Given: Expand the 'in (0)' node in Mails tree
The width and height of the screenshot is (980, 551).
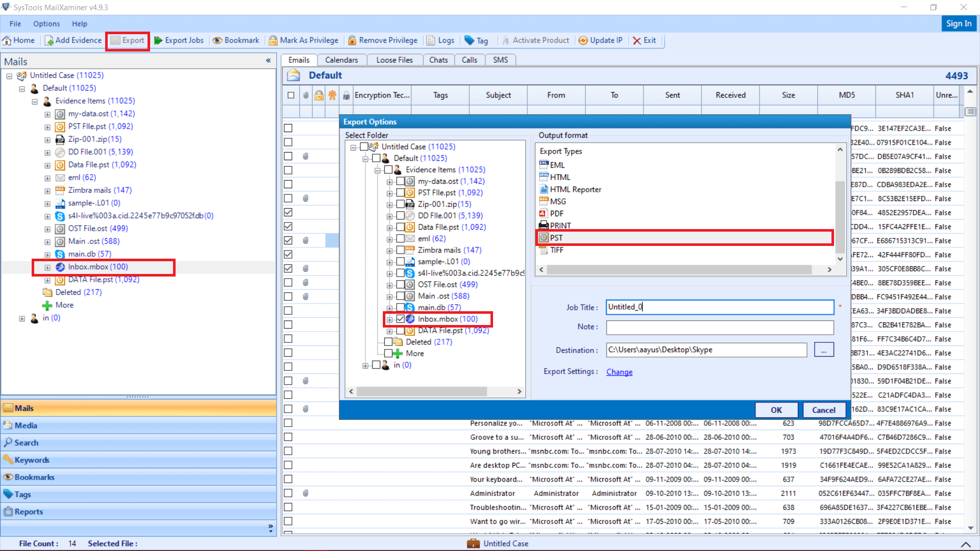Looking at the screenshot, I should [x=22, y=318].
